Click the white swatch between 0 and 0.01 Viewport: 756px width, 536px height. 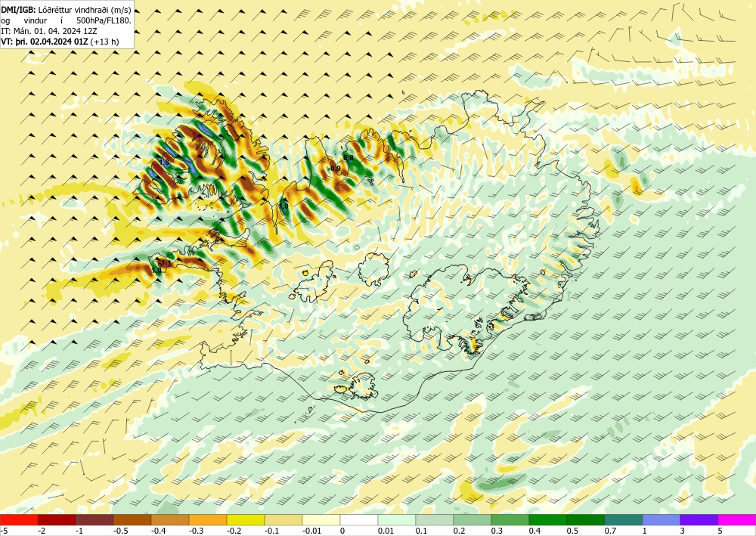coord(358,520)
